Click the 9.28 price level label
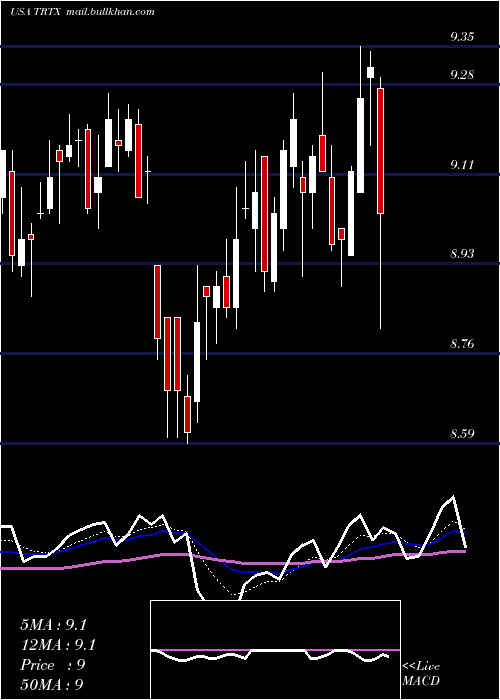 click(x=462, y=75)
